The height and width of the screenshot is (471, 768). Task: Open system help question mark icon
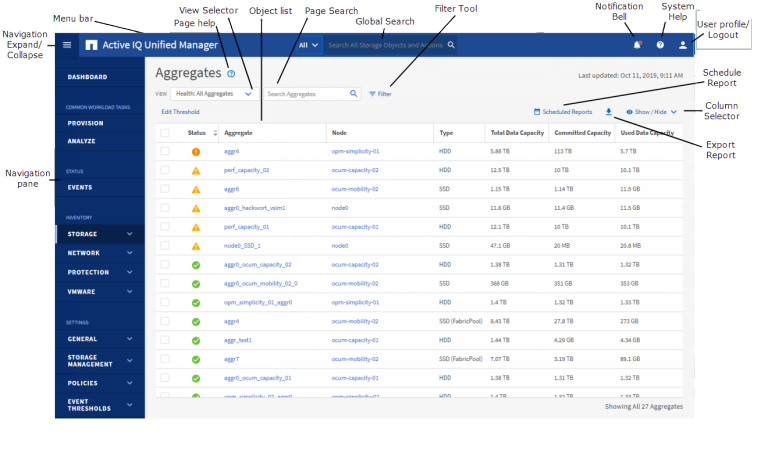(660, 45)
